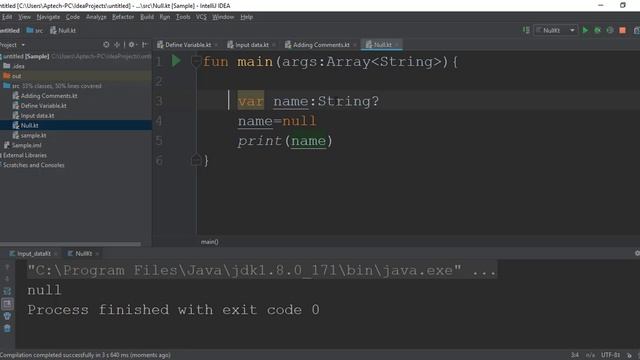Collapse all icon in Project panel header
Screen dimensions: 640x360
(117, 44)
